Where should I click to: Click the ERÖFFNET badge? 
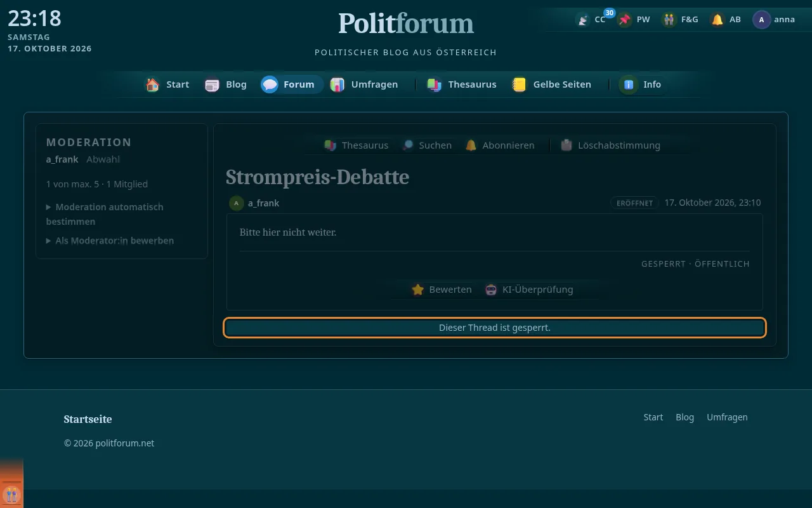pos(634,203)
